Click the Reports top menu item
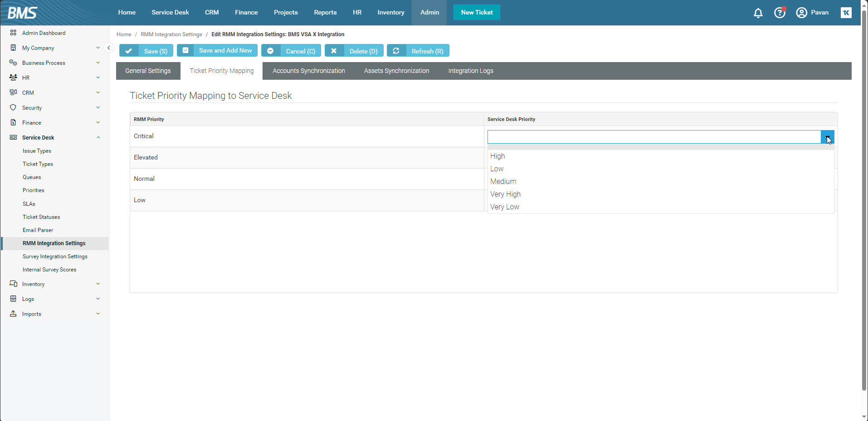Viewport: 868px width, 421px height. point(325,13)
